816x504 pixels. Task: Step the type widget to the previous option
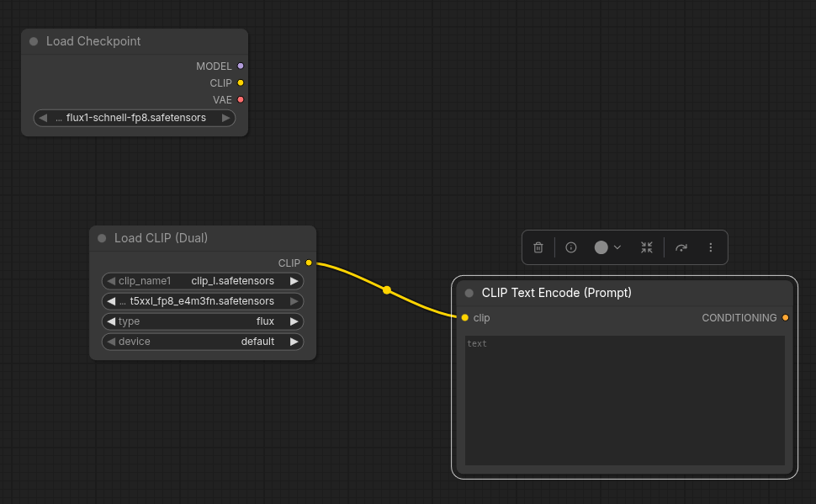point(111,321)
